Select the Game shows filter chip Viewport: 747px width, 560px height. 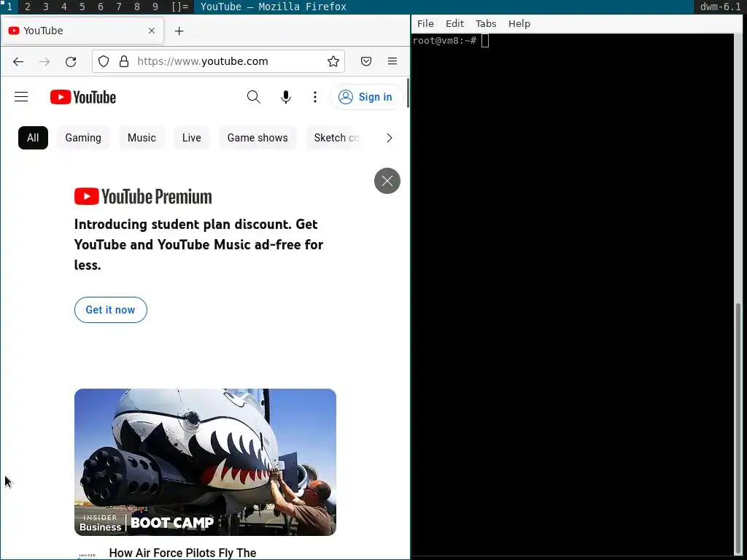click(x=258, y=138)
